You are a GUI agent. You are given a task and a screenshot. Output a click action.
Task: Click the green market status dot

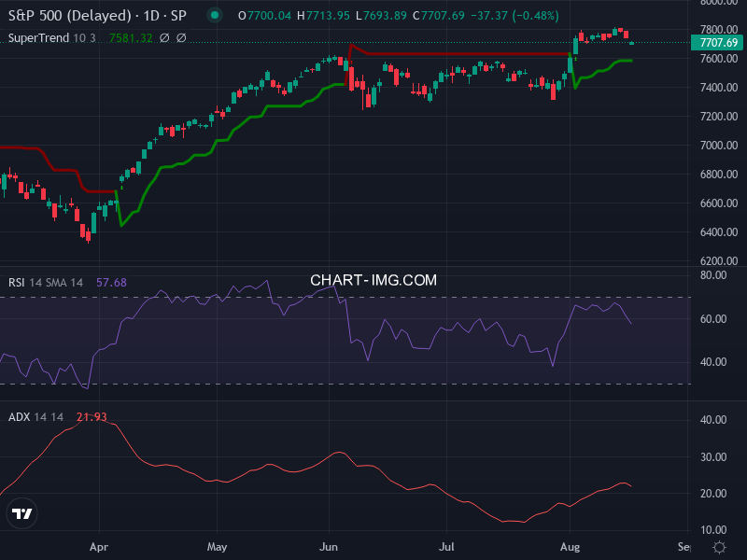[215, 15]
